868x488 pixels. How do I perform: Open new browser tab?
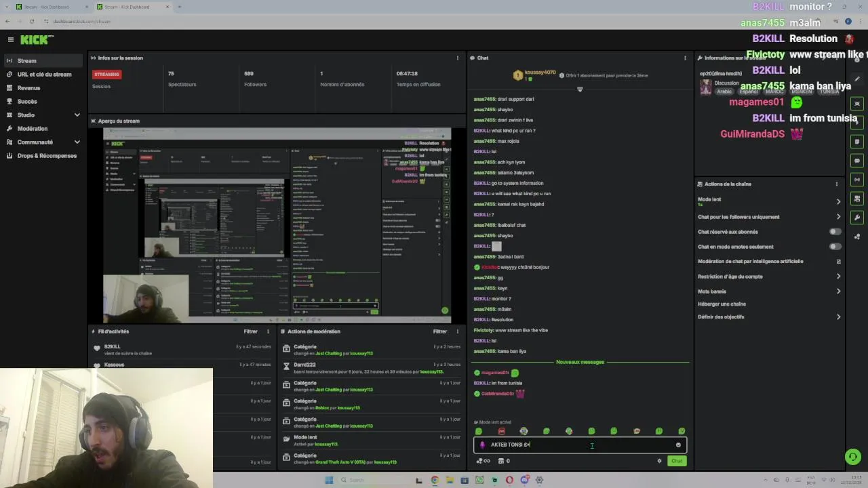tap(179, 7)
